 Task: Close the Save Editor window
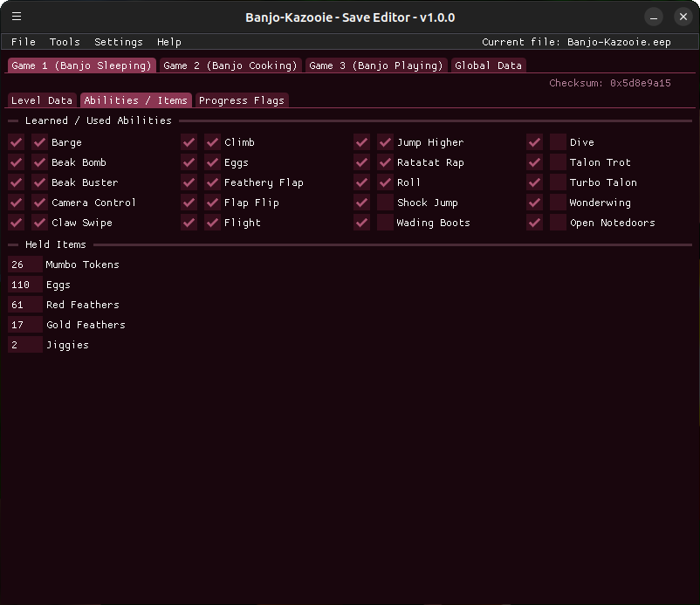(x=683, y=17)
